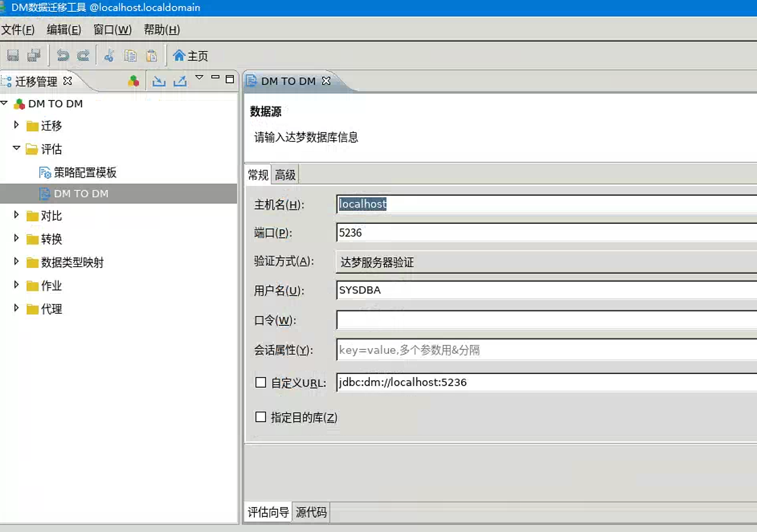The image size is (757, 532).
Task: Click the export icon in 迁移管理 panel
Action: click(180, 81)
